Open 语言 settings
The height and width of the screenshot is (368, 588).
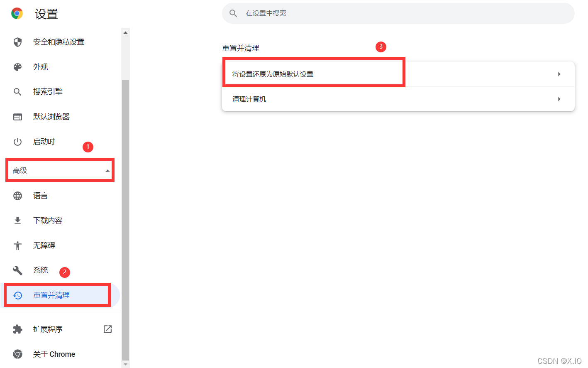41,196
